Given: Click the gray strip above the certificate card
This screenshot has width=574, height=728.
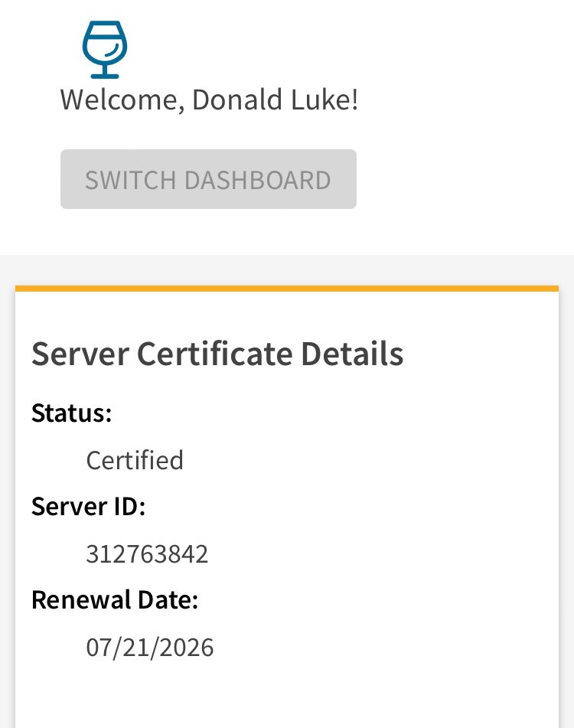Looking at the screenshot, I should click(x=287, y=269).
